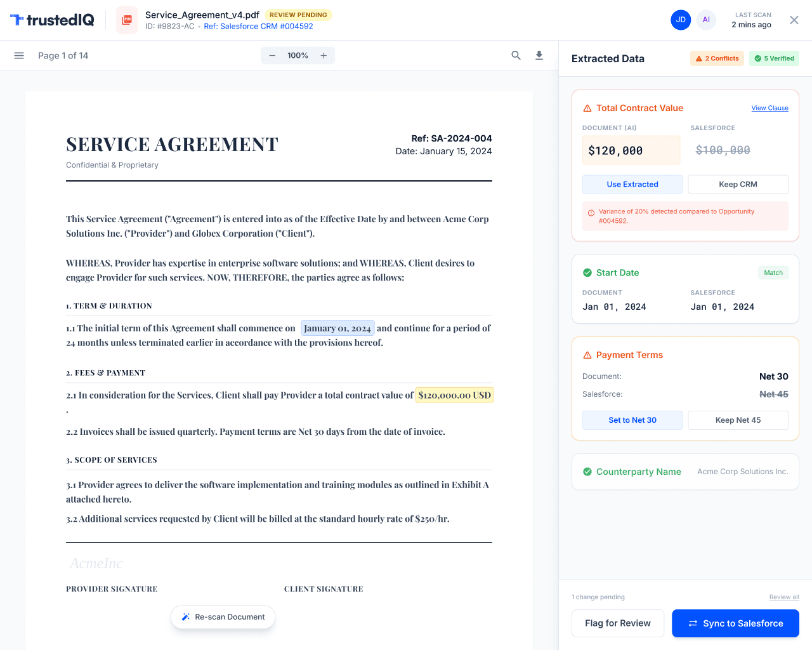This screenshot has width=812, height=650.
Task: Open the JD user avatar
Action: [681, 20]
